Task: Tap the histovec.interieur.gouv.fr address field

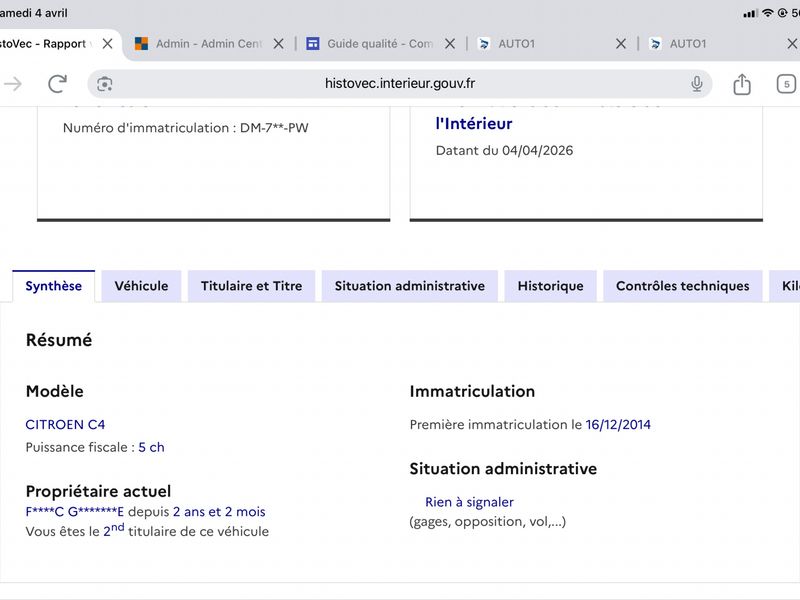Action: point(400,84)
